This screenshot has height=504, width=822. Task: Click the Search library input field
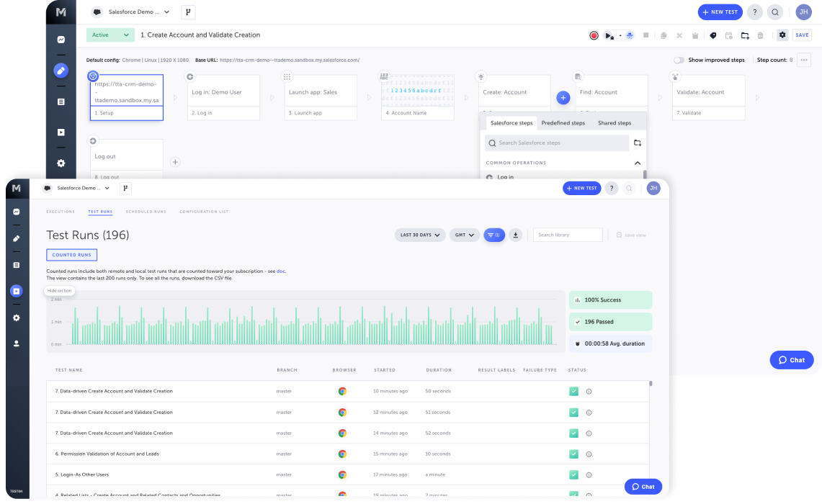(x=568, y=235)
